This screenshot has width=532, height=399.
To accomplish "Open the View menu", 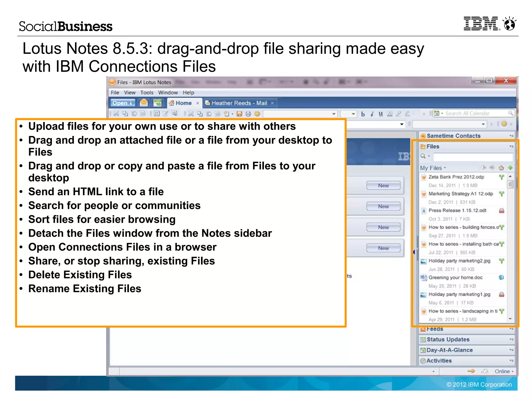I will [x=130, y=93].
